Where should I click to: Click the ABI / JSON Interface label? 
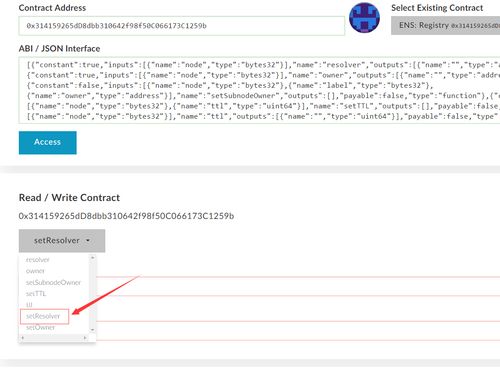click(59, 49)
